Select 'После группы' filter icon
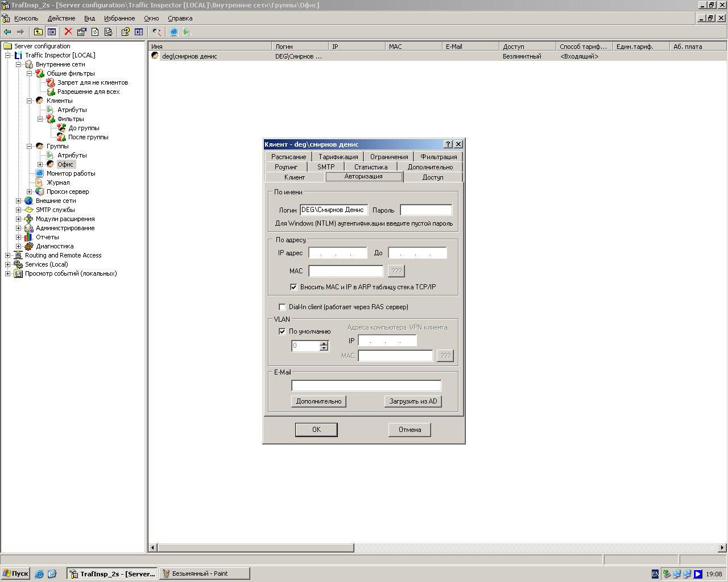 (x=61, y=137)
